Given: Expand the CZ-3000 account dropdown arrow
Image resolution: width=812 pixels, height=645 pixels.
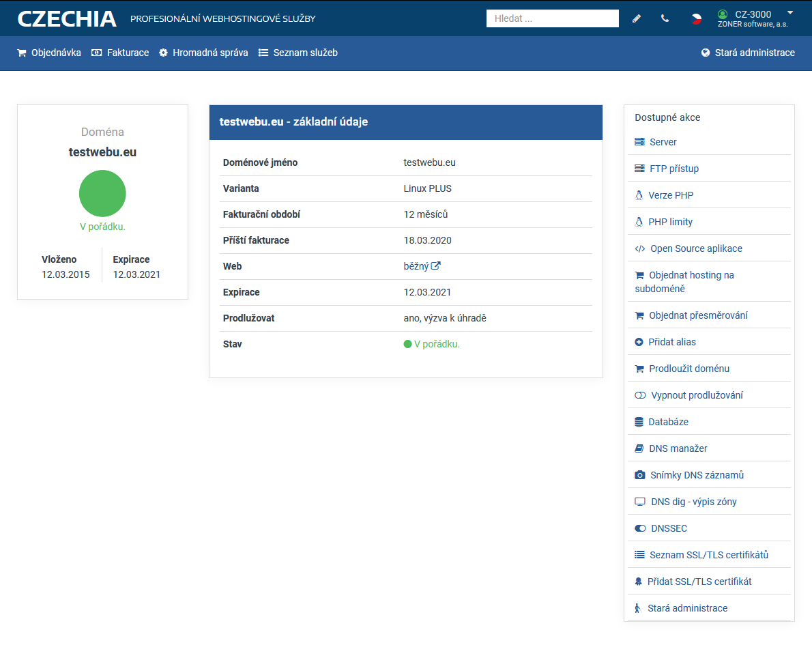Looking at the screenshot, I should (790, 12).
